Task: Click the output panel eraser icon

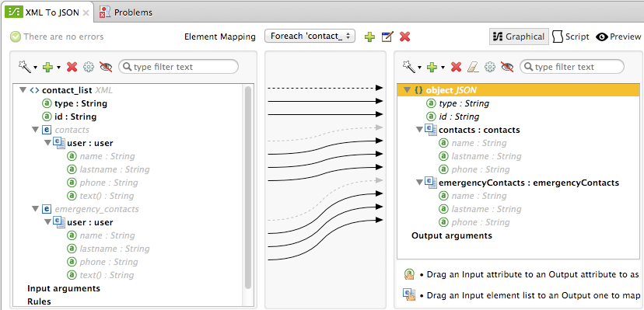Action: click(x=474, y=68)
